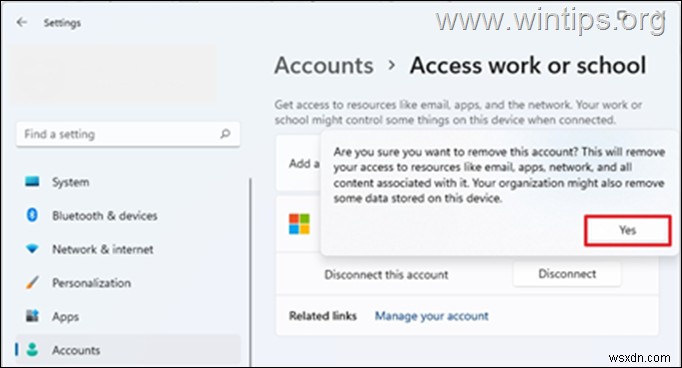Select the System monitor icon
The image size is (682, 368).
32,181
